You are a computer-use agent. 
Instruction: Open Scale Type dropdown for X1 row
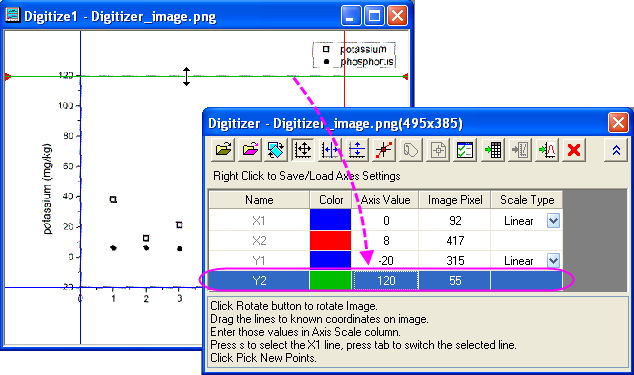[554, 221]
